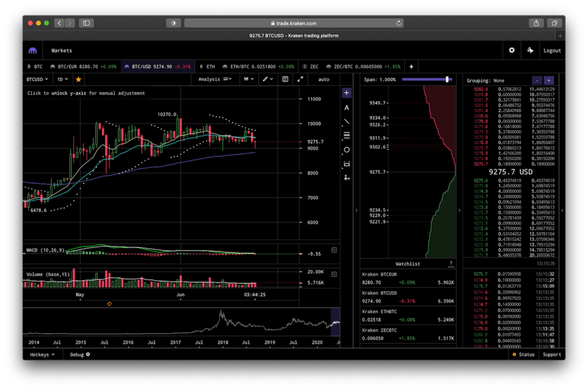
Task: Collapse the chart panel with left chevron
Action: (356, 210)
